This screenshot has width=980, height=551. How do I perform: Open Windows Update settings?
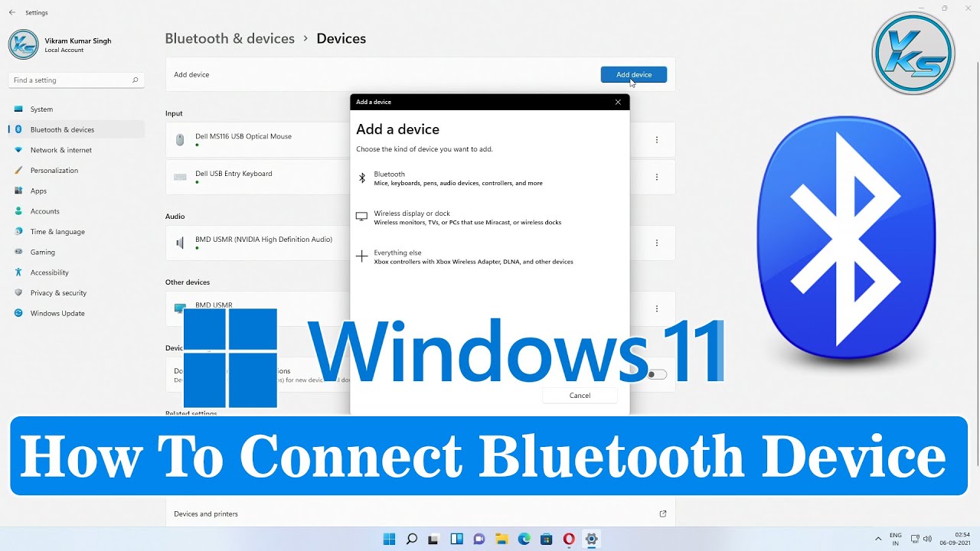(75, 313)
